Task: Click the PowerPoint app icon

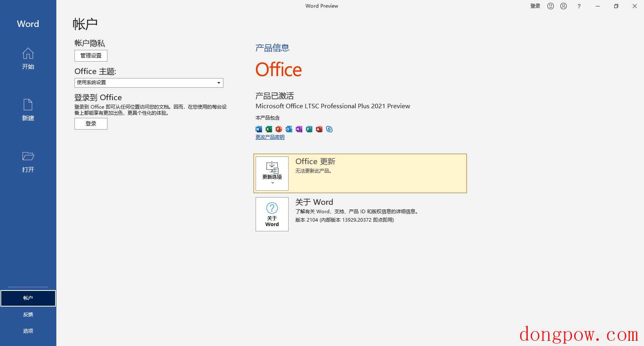Action: pyautogui.click(x=279, y=129)
